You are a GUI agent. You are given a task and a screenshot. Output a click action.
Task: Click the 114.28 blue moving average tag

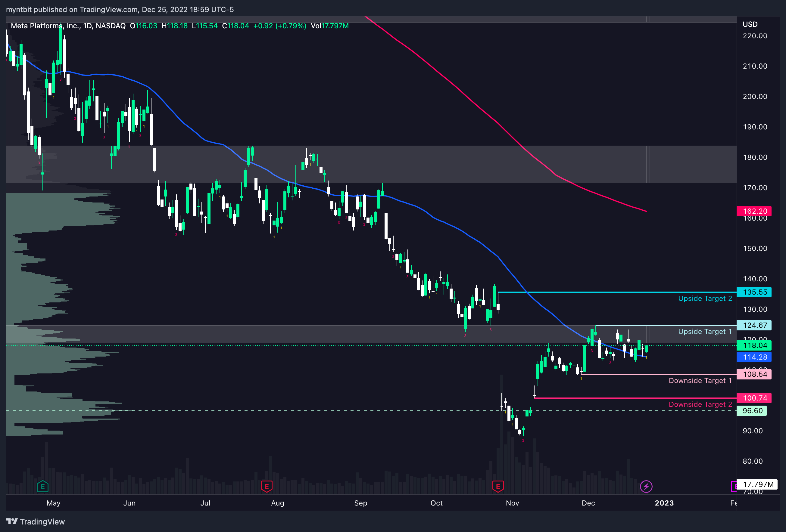coord(754,357)
